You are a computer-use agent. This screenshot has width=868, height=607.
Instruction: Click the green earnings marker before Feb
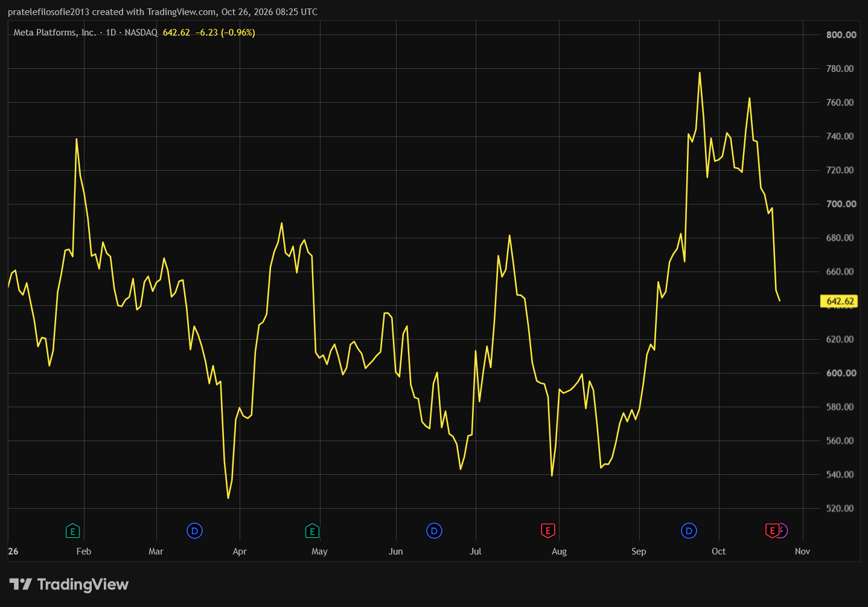(72, 531)
